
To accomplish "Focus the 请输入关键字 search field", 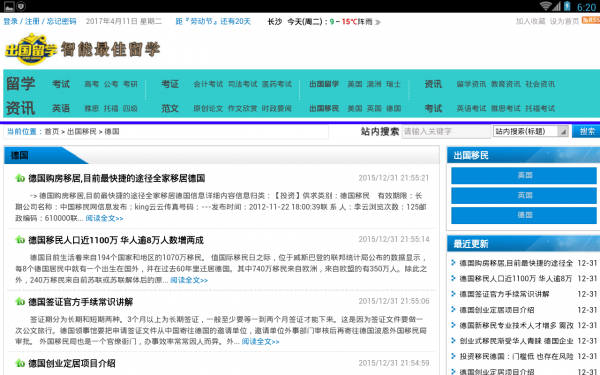I will (446, 131).
